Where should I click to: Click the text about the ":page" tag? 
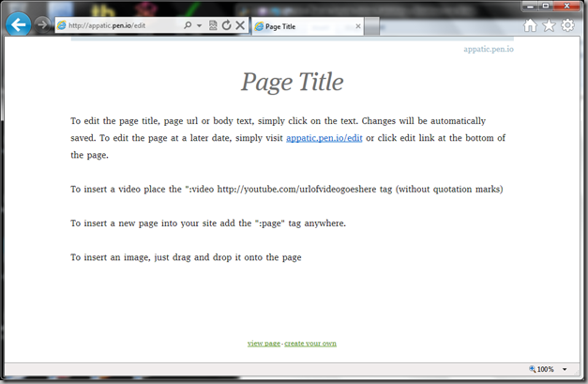pyautogui.click(x=208, y=223)
